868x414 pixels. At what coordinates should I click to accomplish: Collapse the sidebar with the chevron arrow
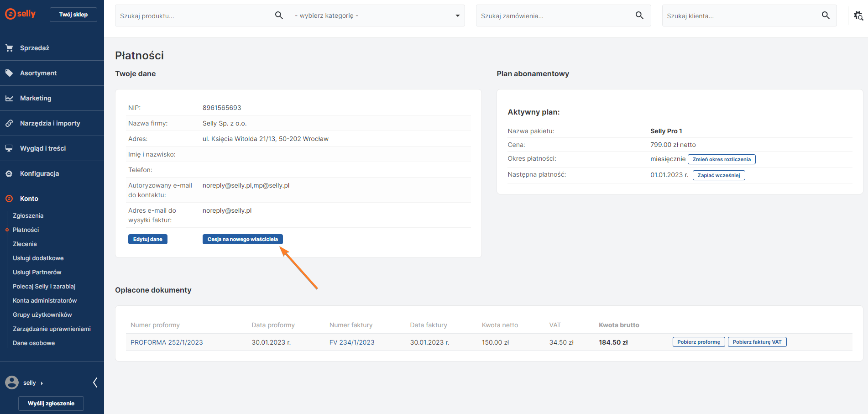point(95,383)
